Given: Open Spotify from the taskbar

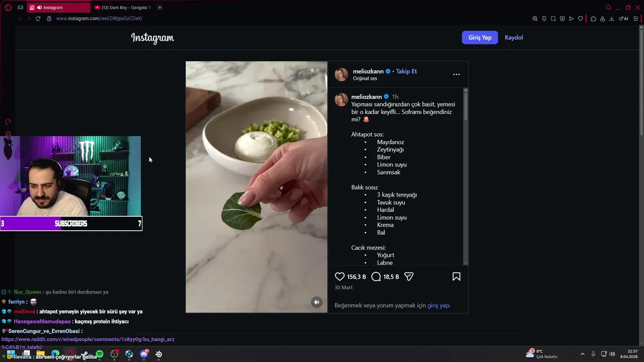Looking at the screenshot, I should pos(100,354).
